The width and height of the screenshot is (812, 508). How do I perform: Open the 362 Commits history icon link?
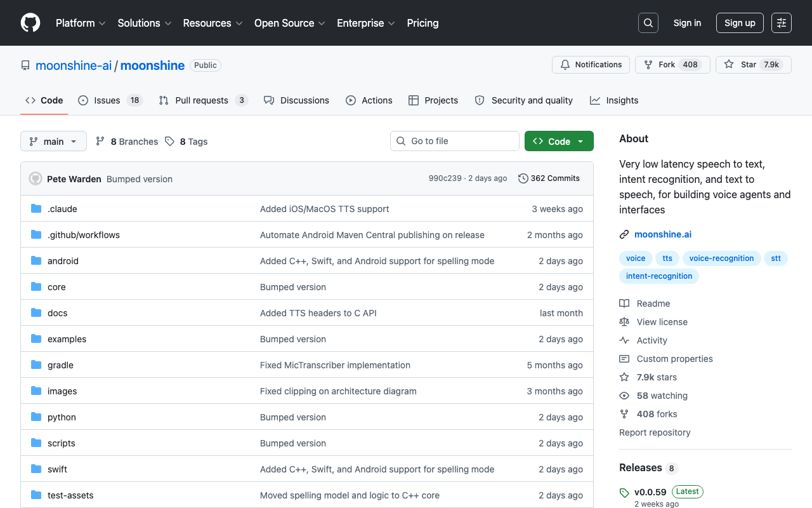coord(549,178)
